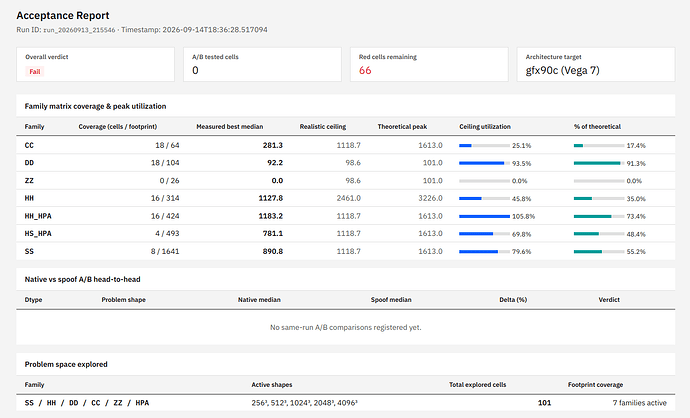Click the Coverage (cells / footprint) column header
Image resolution: width=690 pixels, height=418 pixels.
coord(117,127)
